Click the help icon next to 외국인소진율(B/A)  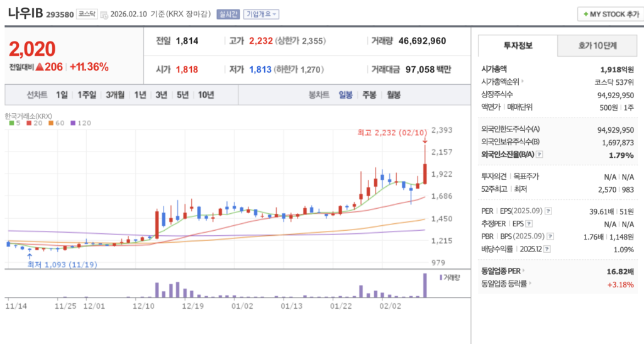point(540,155)
